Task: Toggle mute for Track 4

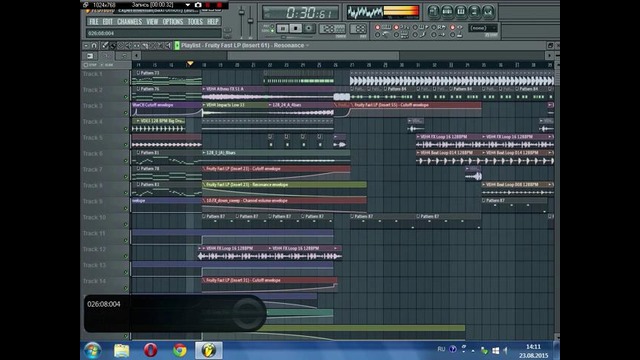Action: [x=126, y=129]
